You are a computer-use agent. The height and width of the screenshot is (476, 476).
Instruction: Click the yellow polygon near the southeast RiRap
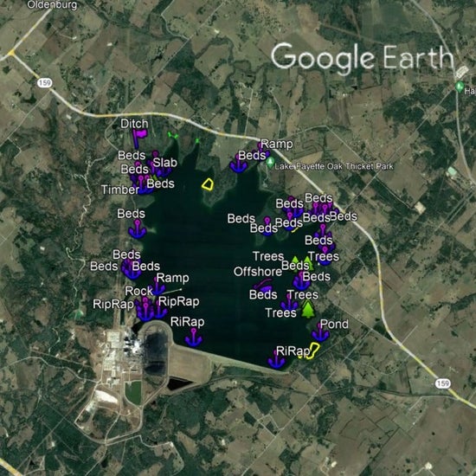[x=312, y=351]
